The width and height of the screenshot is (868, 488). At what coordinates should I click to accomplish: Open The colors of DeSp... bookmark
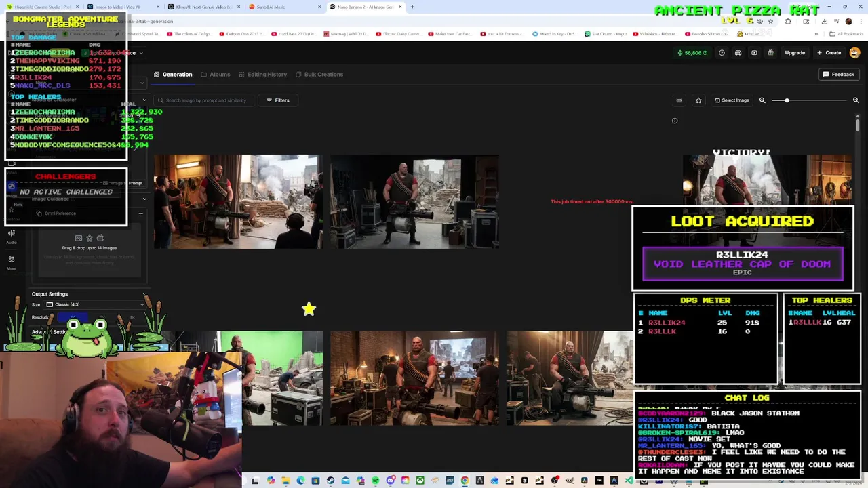pos(191,34)
